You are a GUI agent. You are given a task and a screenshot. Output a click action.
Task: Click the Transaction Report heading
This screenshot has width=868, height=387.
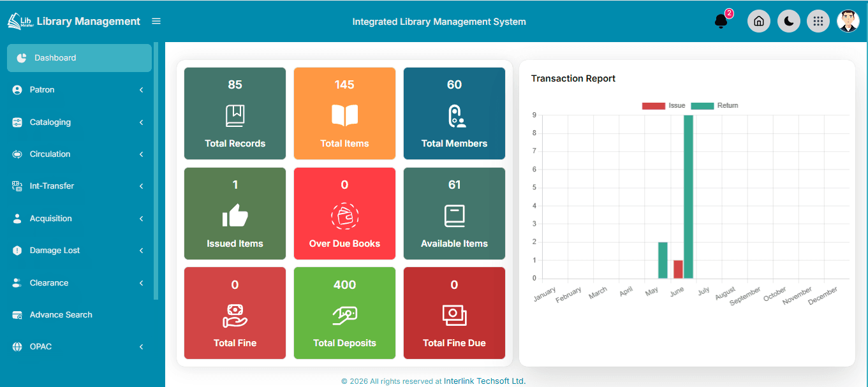click(x=573, y=78)
